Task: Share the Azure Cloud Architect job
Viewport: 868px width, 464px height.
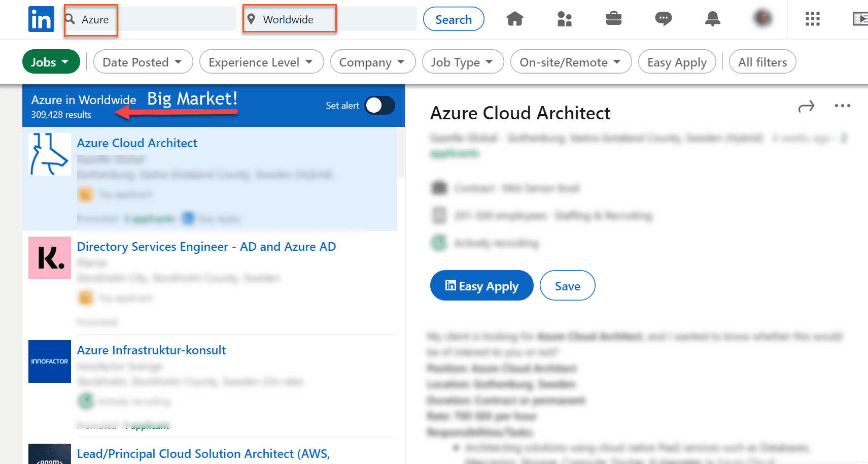Action: pos(806,106)
